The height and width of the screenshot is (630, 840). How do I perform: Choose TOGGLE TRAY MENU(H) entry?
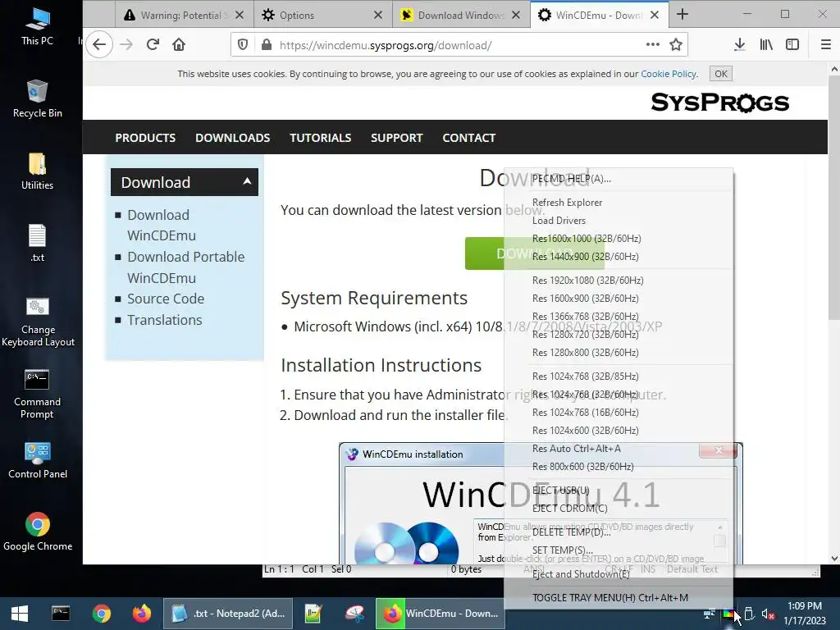point(619,598)
